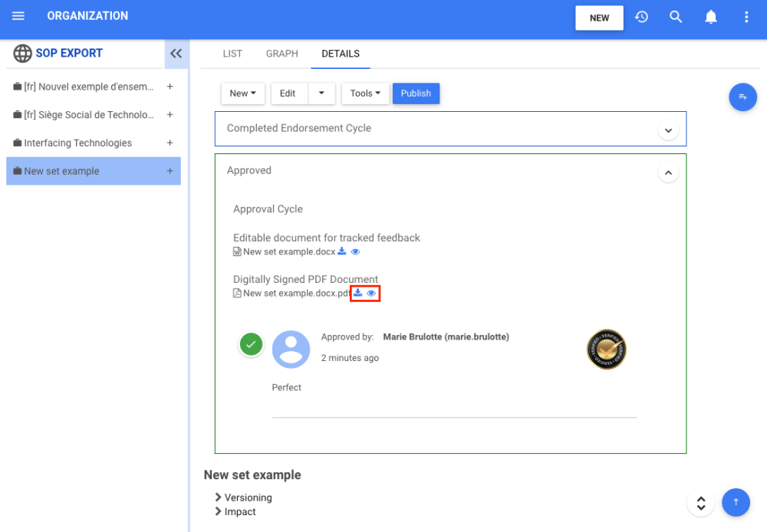Open notifications bell
Viewport: 767px width, 532px height.
click(711, 17)
